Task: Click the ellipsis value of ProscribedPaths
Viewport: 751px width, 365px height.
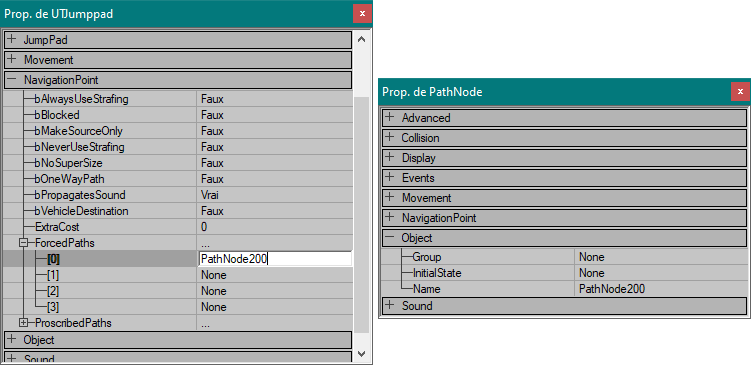Action: [205, 324]
